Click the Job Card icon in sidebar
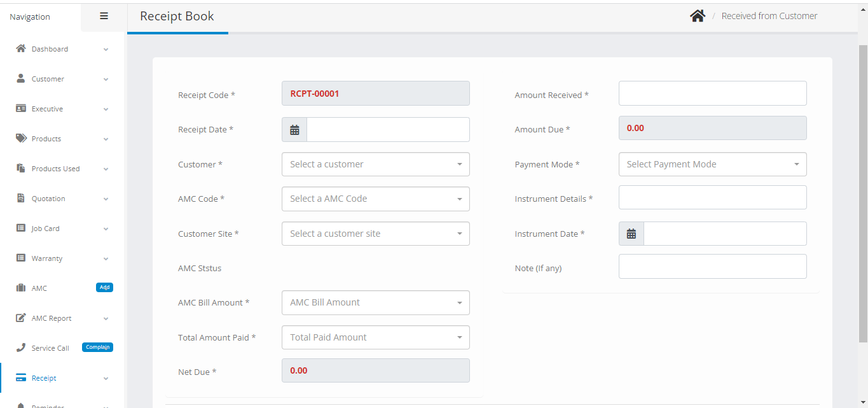868x408 pixels. tap(20, 228)
